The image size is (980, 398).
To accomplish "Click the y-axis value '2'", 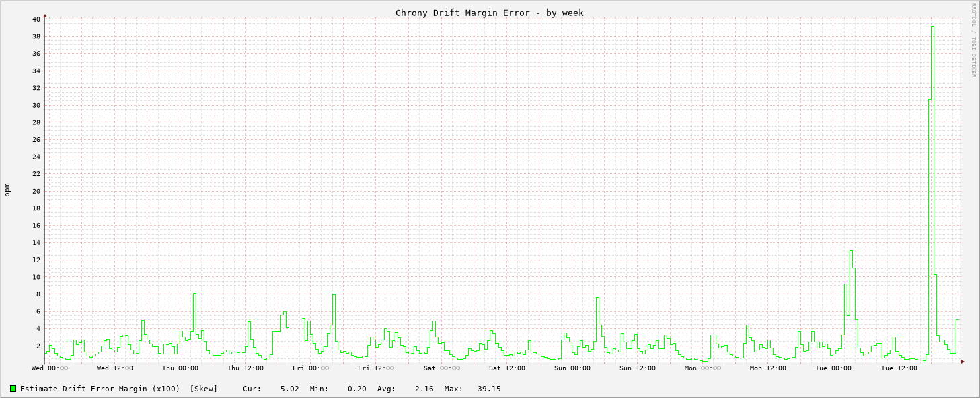I will [38, 346].
